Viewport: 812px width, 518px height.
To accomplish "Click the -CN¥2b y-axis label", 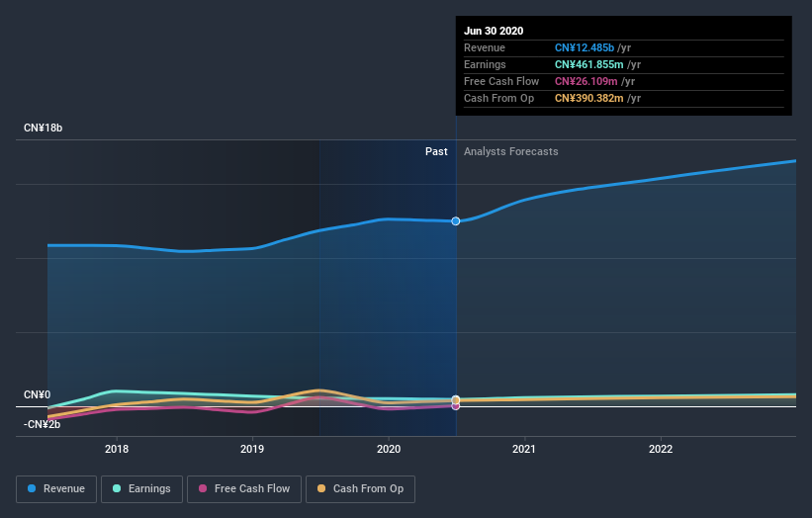I will (x=42, y=424).
